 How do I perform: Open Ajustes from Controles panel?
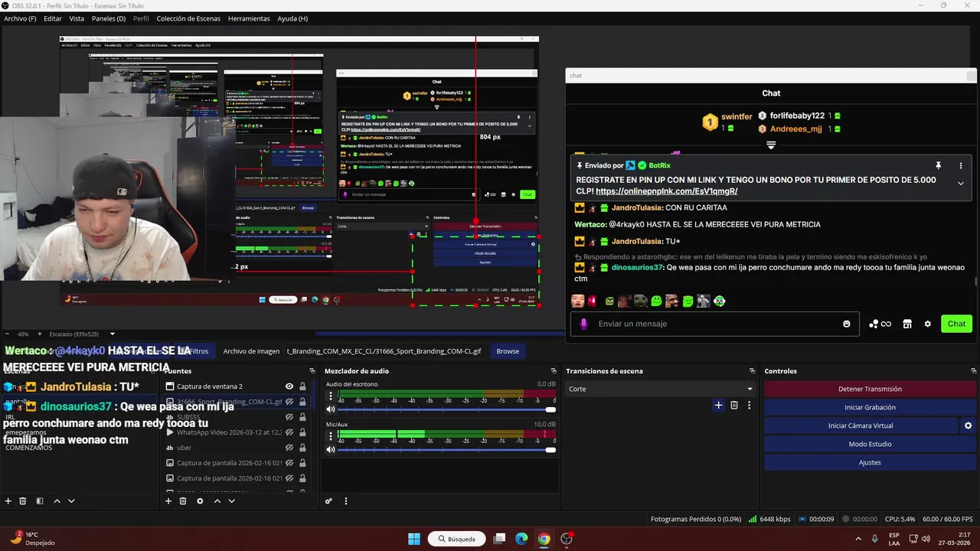point(870,462)
